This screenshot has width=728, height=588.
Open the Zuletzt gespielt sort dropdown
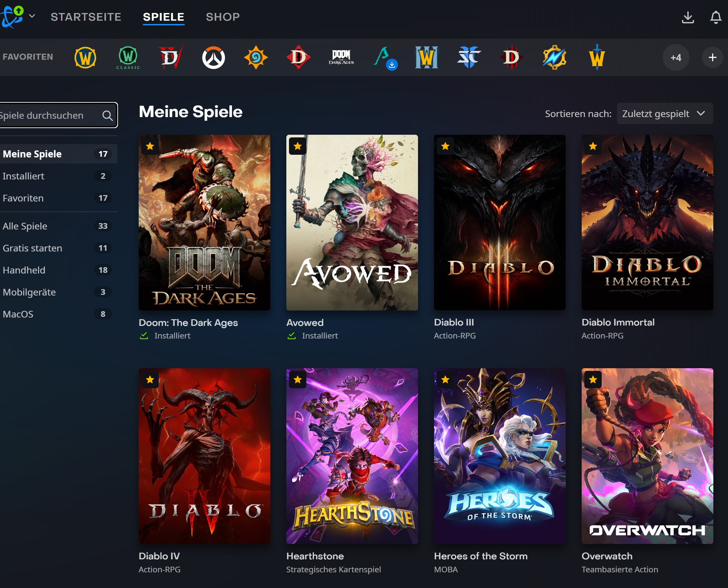click(x=665, y=113)
